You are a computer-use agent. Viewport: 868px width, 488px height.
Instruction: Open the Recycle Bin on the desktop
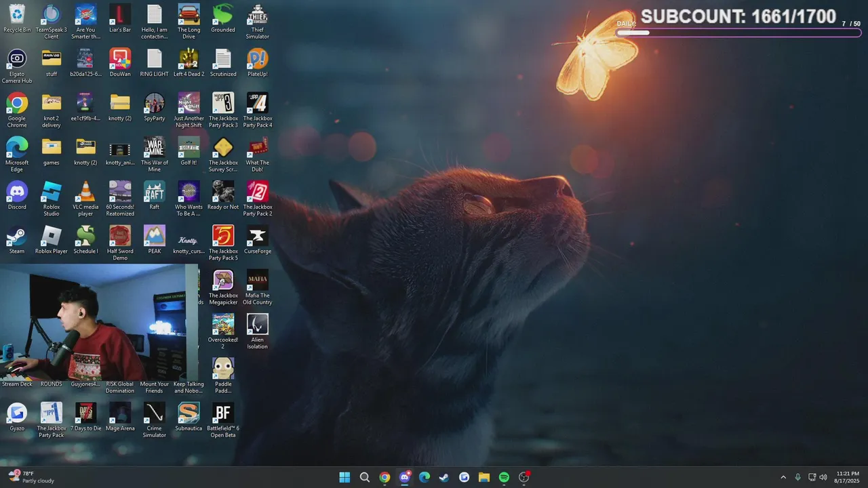17,18
